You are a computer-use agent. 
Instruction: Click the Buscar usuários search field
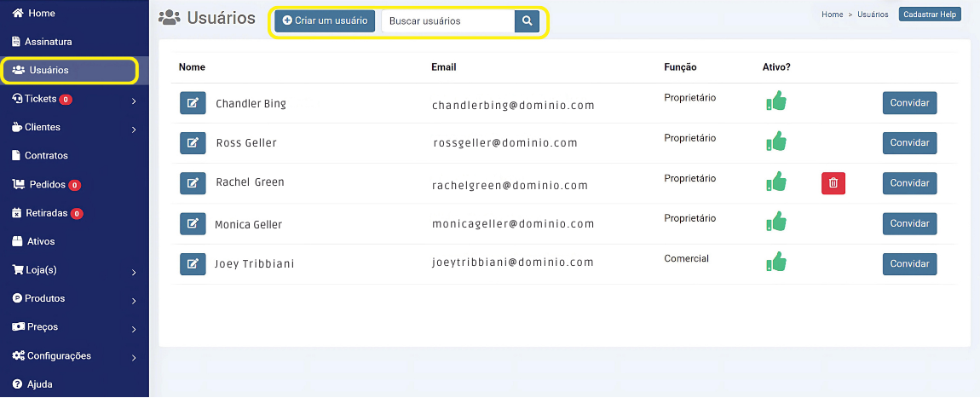tap(447, 21)
